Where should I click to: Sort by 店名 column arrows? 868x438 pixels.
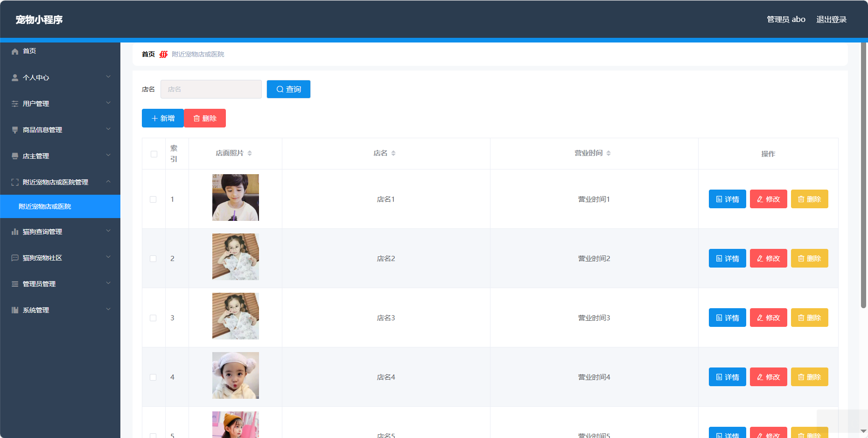393,153
